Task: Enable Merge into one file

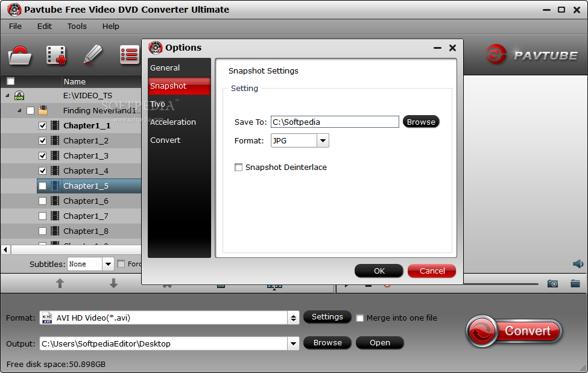Action: pos(359,318)
